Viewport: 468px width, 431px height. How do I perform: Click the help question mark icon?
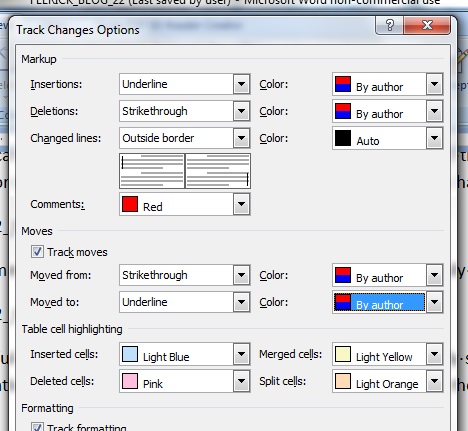(389, 25)
